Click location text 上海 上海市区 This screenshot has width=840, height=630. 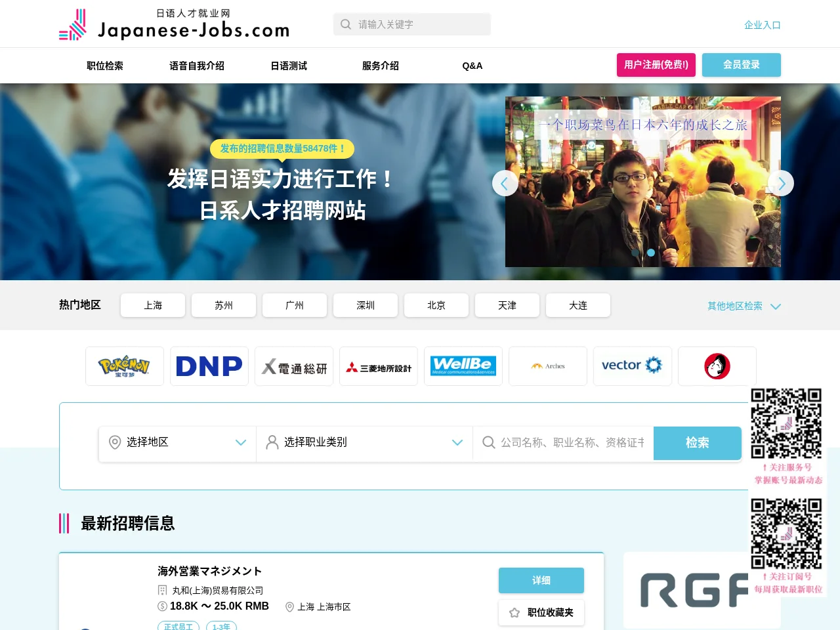[x=324, y=607]
